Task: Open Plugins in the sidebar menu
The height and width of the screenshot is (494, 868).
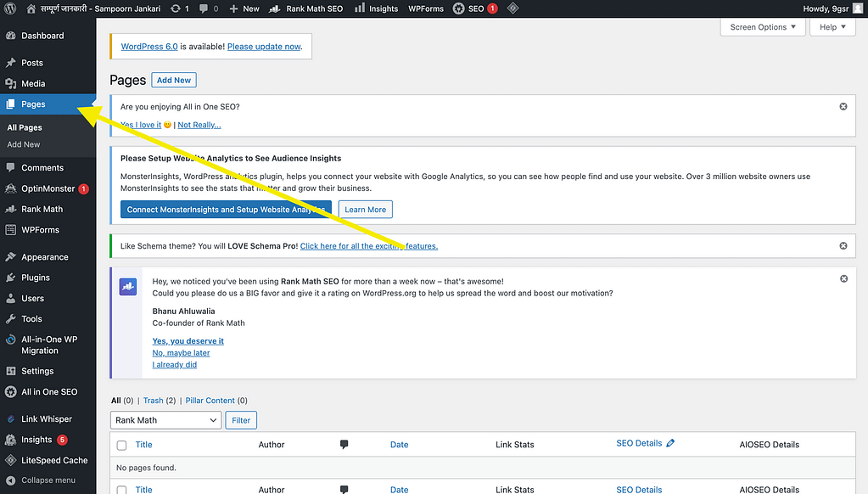Action: [x=36, y=278]
